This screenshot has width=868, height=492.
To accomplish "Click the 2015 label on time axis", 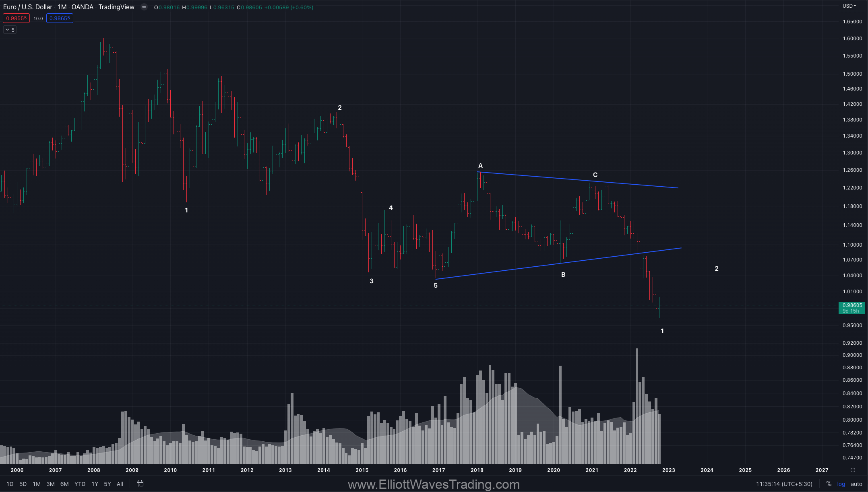I will coord(362,470).
